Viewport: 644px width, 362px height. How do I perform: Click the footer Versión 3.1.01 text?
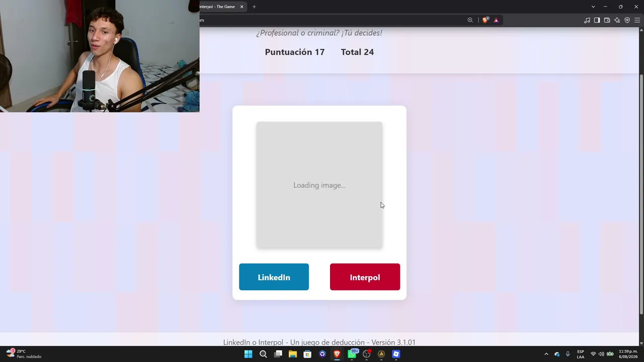393,342
